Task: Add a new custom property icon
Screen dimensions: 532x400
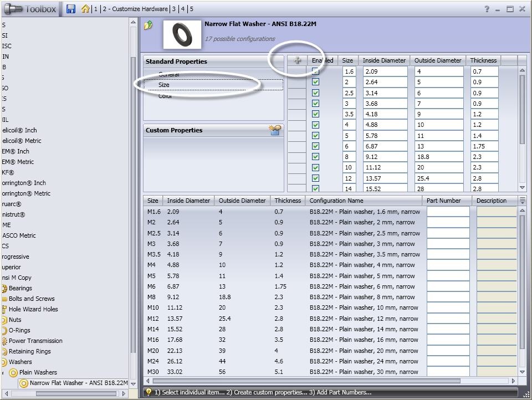Action: [275, 130]
